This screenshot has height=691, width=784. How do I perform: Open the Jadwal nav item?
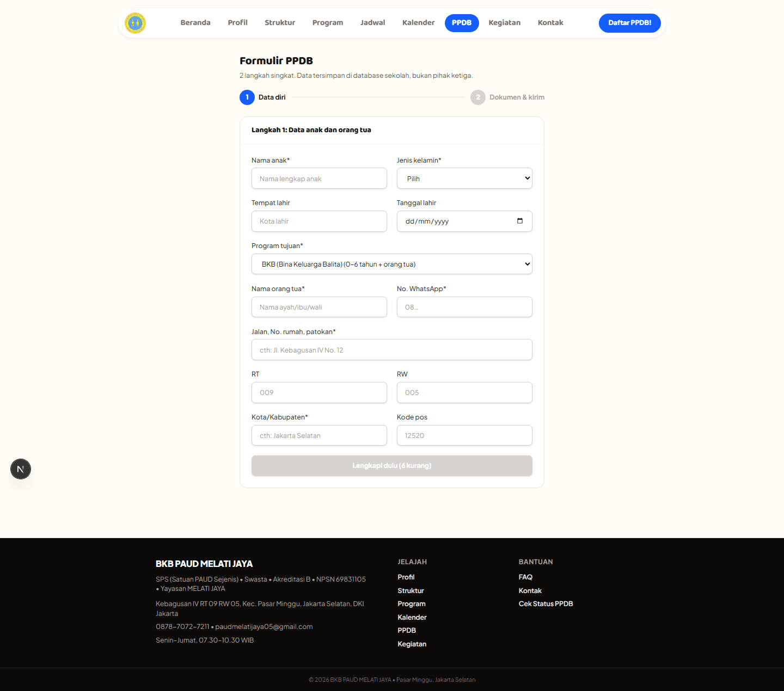pos(372,23)
